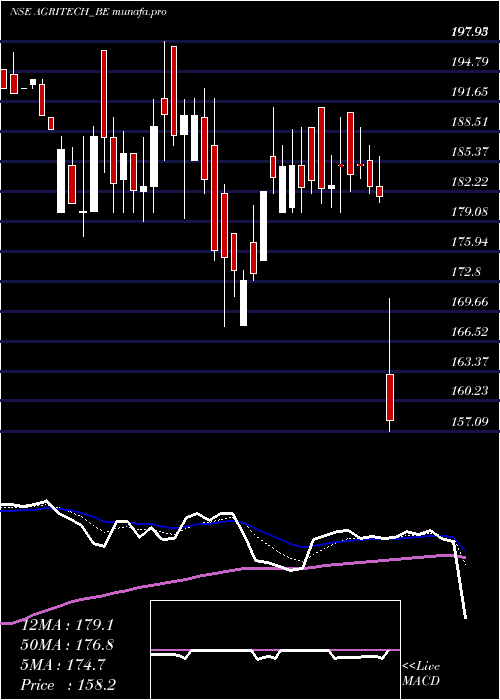Click the NSE AGRITECH_BE munafa.pro chart title
The width and height of the screenshot is (500, 700).
tap(88, 12)
